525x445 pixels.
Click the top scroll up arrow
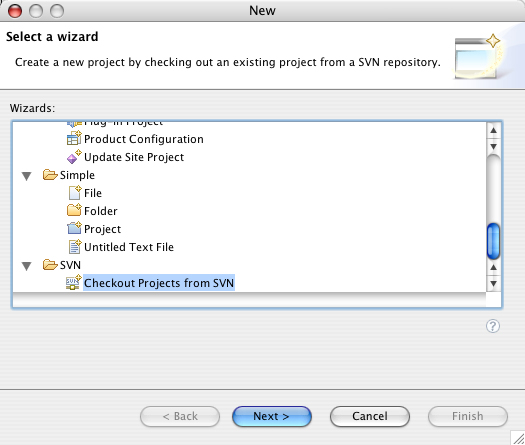[x=494, y=130]
